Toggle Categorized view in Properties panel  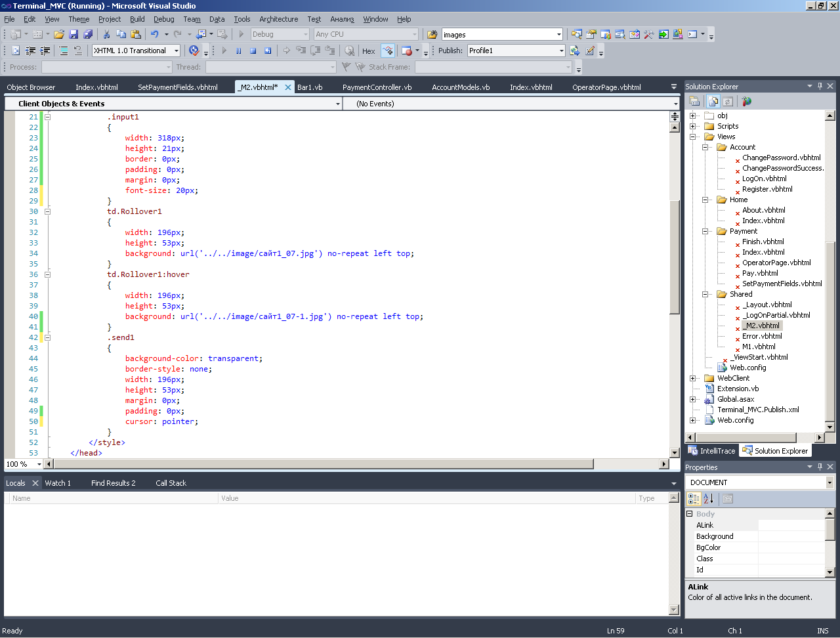pos(694,499)
